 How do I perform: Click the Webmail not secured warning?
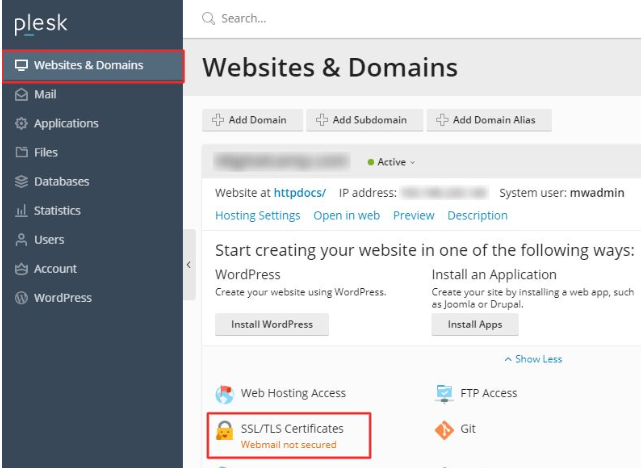point(289,445)
